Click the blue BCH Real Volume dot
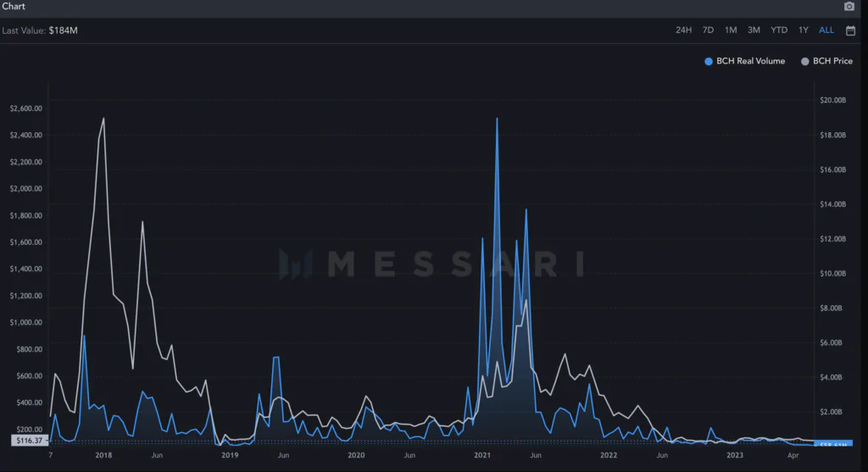This screenshot has width=868, height=472. pos(709,61)
